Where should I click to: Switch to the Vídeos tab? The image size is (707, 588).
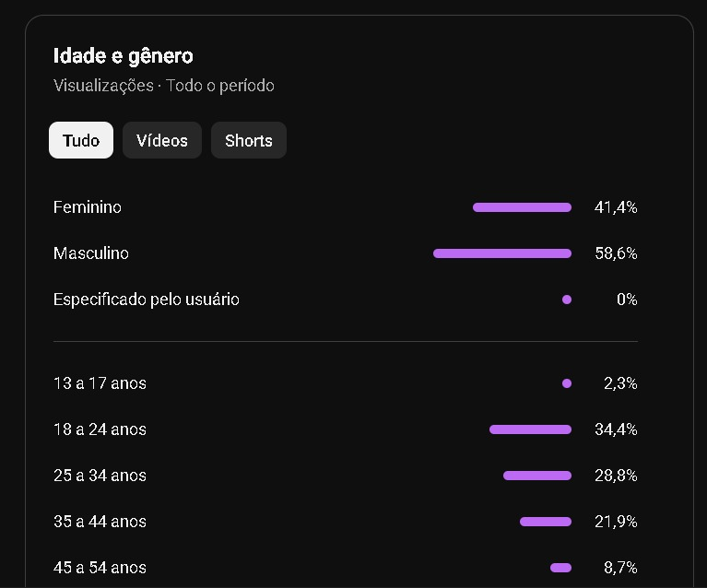[x=162, y=140]
